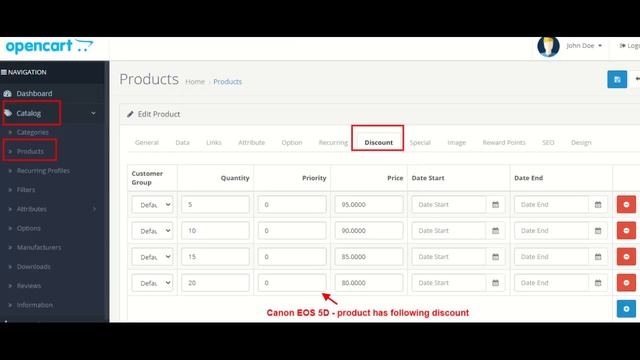Viewport: 640px width, 360px height.
Task: Click the OpenCart logo
Action: [49, 46]
